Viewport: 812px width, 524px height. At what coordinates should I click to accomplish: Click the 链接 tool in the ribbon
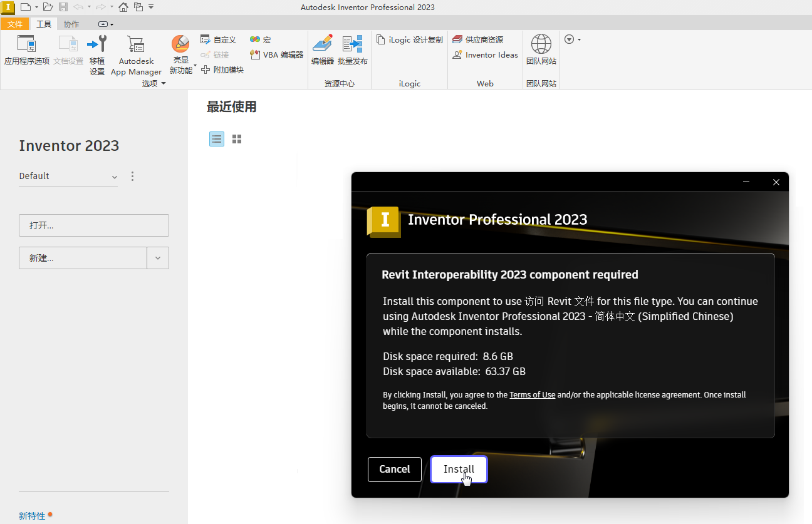(215, 54)
